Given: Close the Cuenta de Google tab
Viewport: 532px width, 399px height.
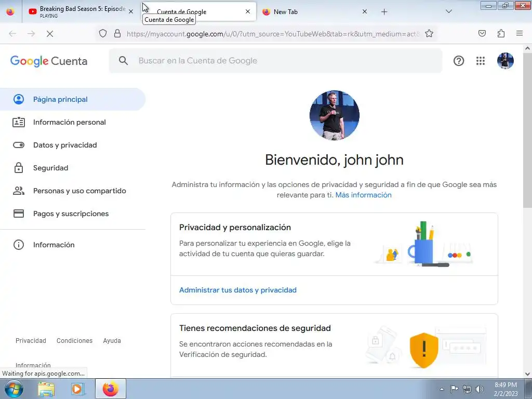Looking at the screenshot, I should (248, 11).
